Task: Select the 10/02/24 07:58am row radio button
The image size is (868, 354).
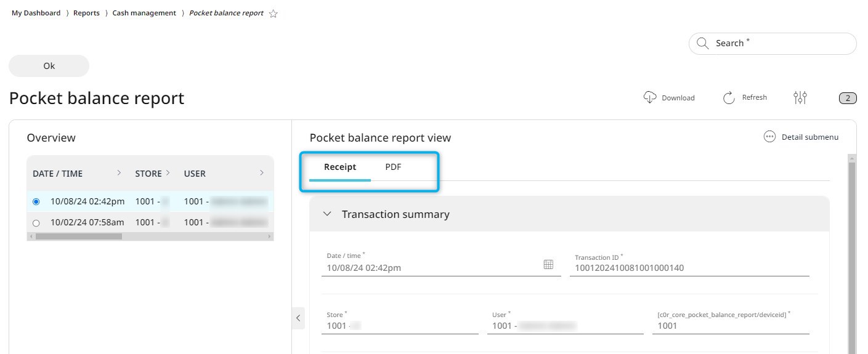Action: point(36,223)
